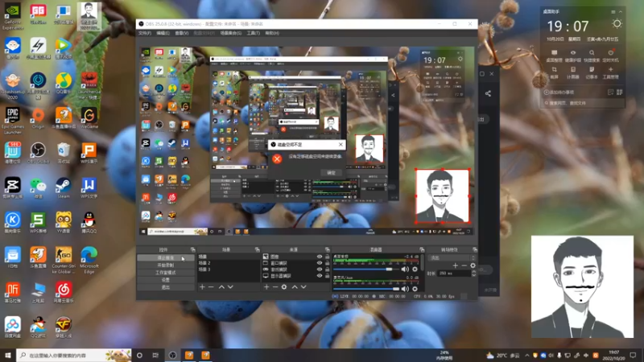Adjust transition duration 250 ms stepper
The width and height of the screenshot is (644, 362).
(x=473, y=274)
